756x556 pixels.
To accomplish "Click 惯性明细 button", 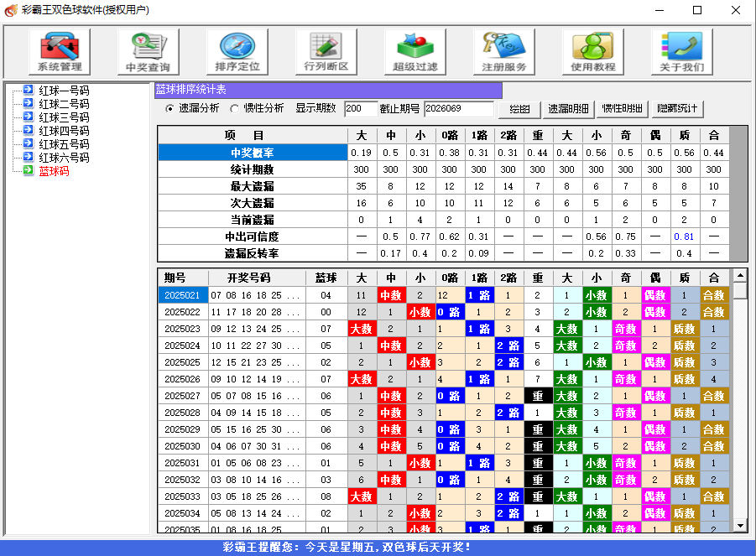I will (623, 109).
